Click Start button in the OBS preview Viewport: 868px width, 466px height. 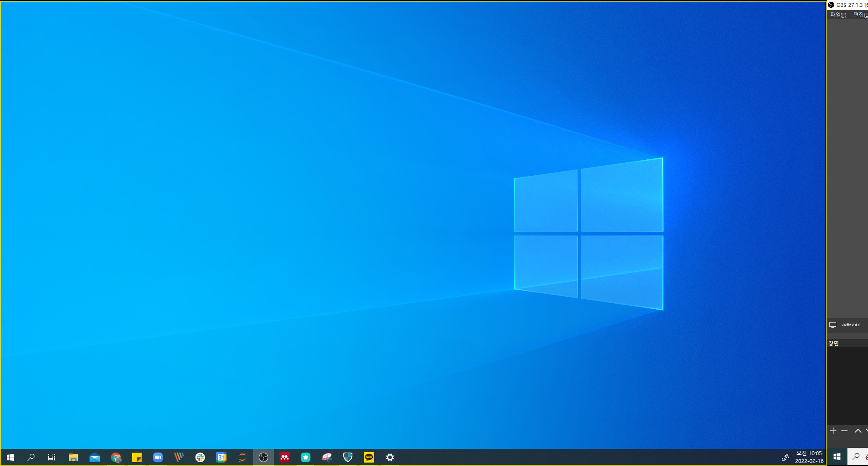point(837,457)
